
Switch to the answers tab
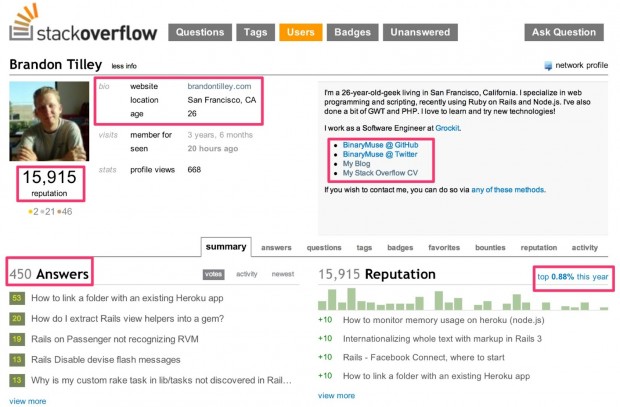click(276, 248)
